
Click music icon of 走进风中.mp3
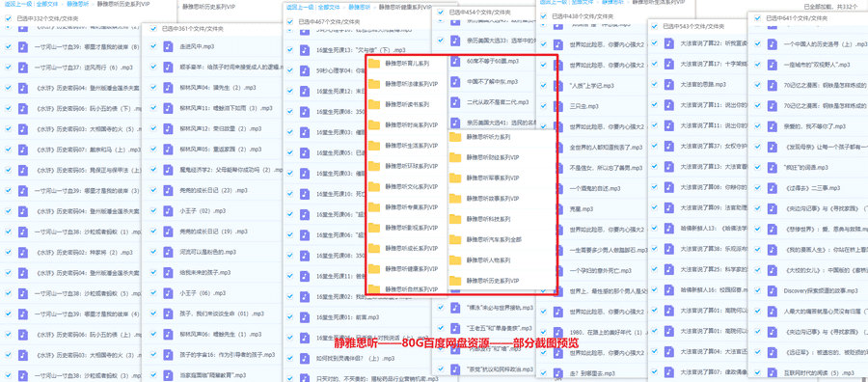click(x=168, y=46)
